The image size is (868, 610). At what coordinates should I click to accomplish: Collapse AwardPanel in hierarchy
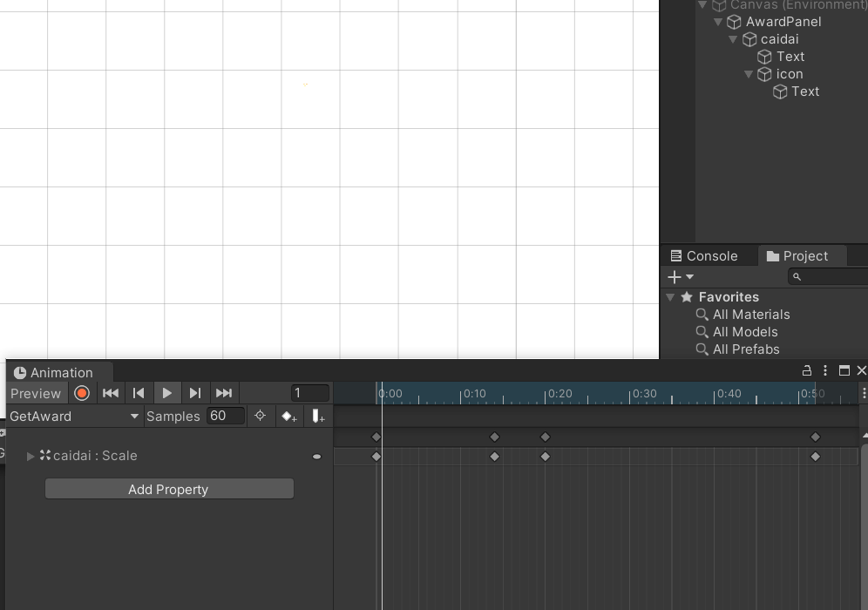point(718,22)
